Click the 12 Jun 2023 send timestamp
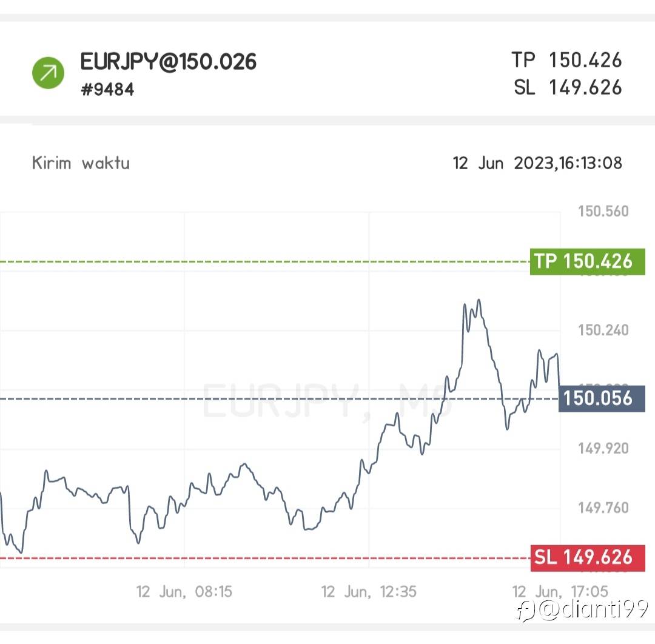655x644 pixels. point(537,163)
